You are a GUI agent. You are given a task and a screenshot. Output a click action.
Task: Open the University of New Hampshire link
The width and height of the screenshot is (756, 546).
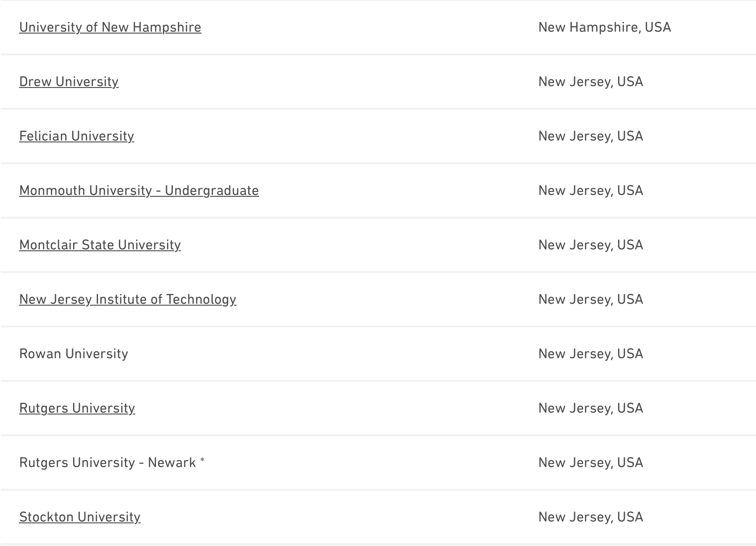coord(110,27)
